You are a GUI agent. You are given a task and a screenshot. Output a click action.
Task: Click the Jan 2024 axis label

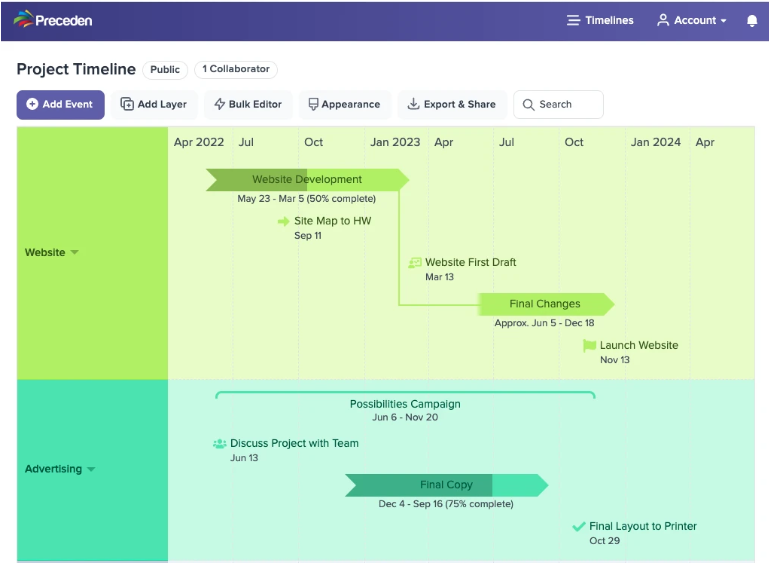655,142
